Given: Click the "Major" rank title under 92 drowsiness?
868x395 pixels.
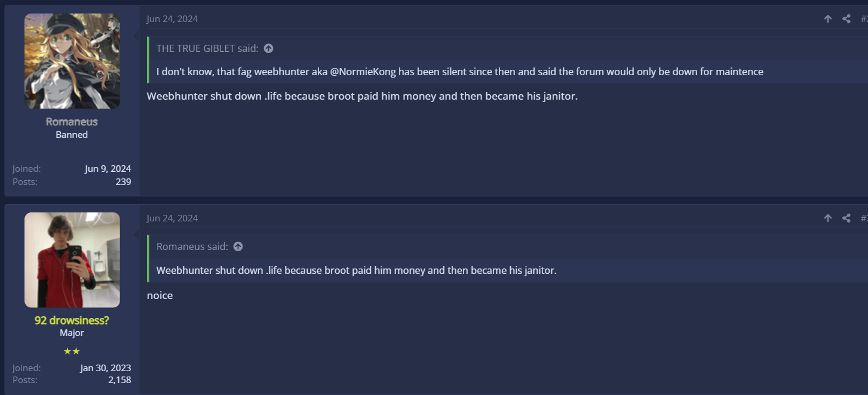Looking at the screenshot, I should click(72, 333).
